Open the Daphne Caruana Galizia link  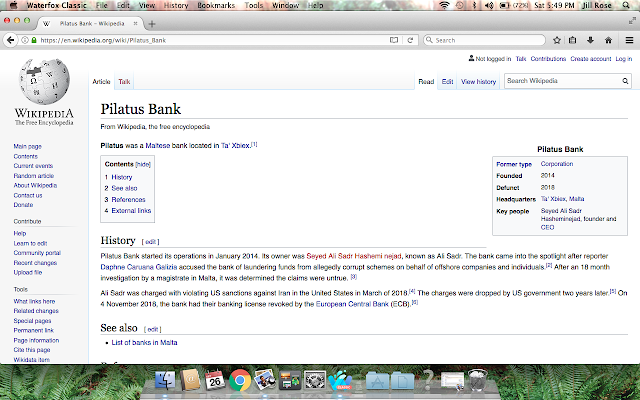click(x=139, y=267)
